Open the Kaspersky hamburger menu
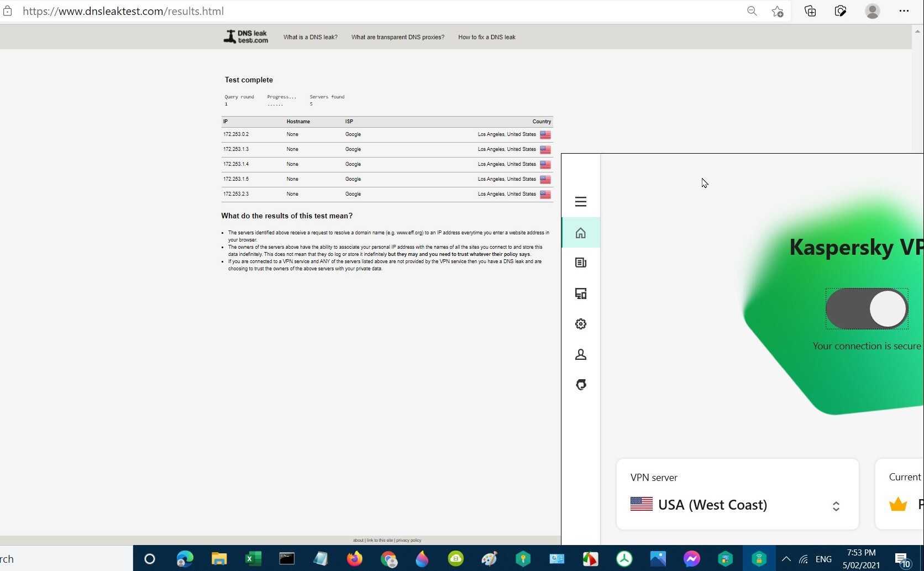924x571 pixels. coord(580,202)
